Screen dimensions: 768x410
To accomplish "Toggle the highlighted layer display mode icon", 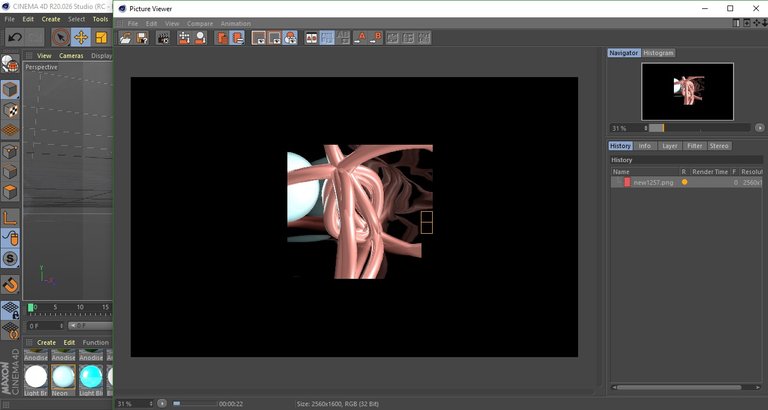I will 238,38.
